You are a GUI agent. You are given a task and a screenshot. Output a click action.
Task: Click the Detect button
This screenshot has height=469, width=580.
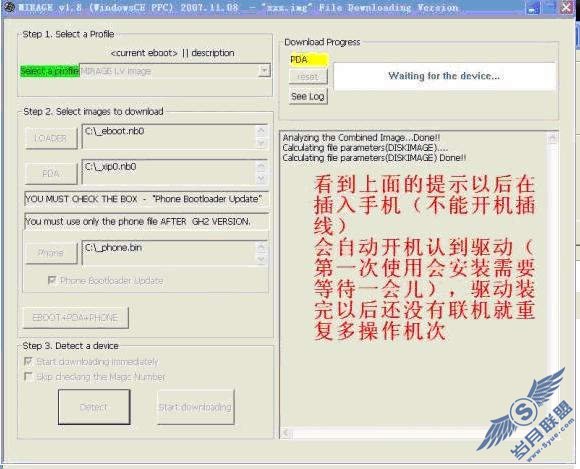94,407
